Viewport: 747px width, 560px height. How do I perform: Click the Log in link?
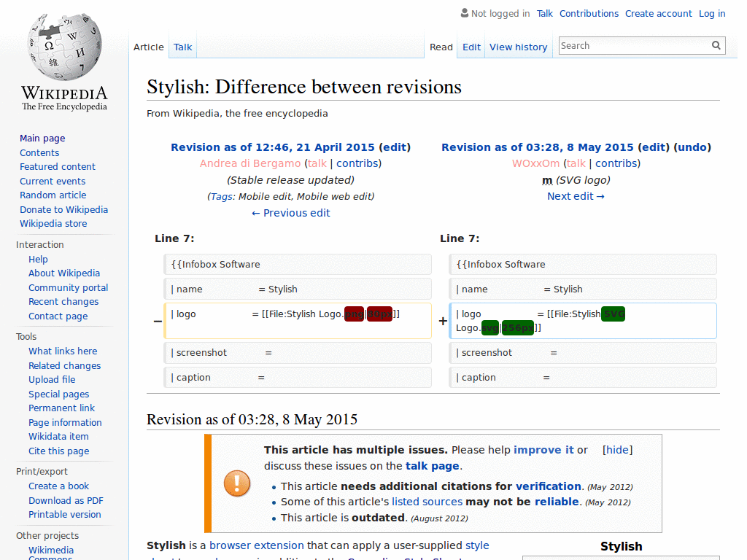pos(712,13)
